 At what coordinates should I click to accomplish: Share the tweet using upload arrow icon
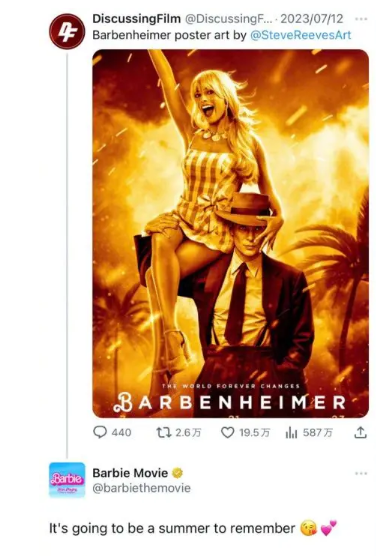360,432
